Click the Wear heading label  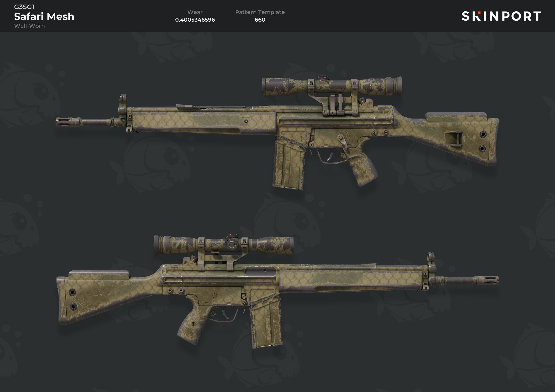click(x=195, y=12)
